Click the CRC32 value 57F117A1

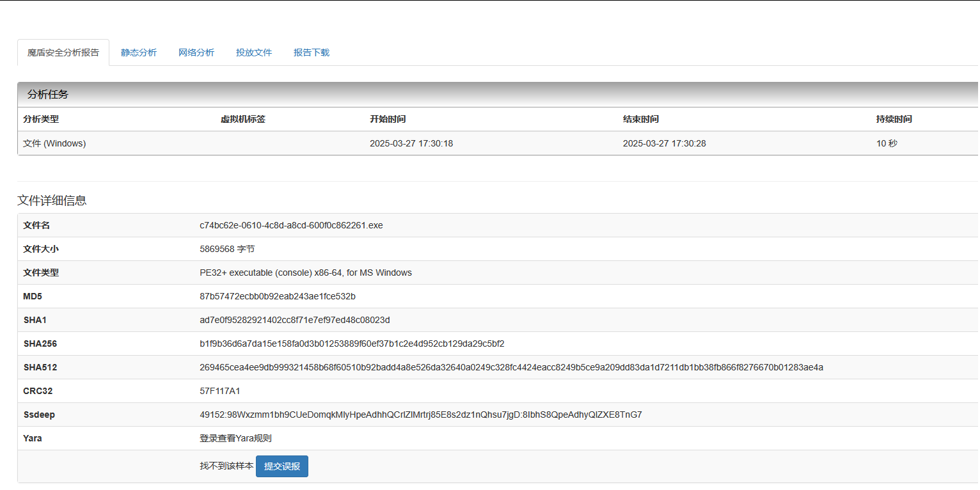coord(220,391)
